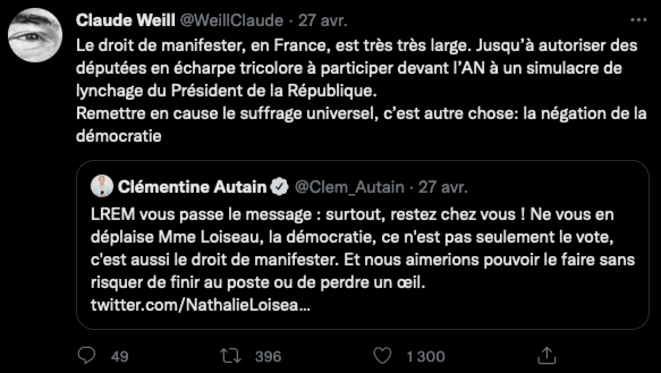This screenshot has height=373, width=661.
Task: Open the quoted tweet starting with LREM
Action: tap(363, 245)
